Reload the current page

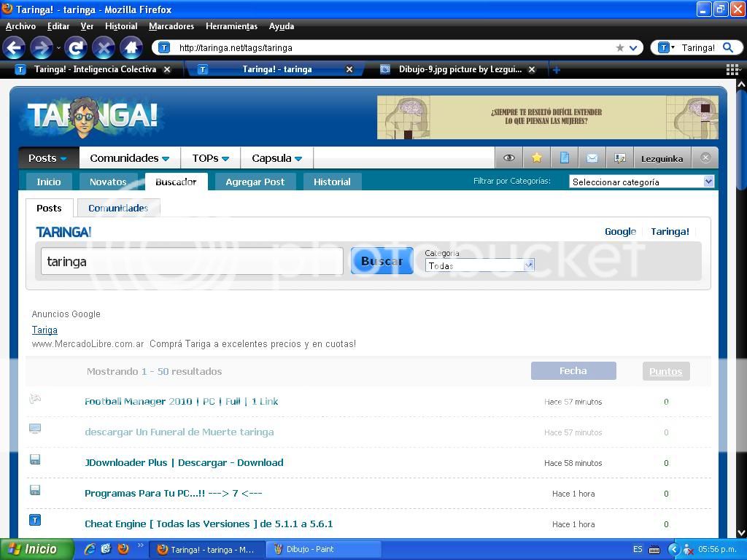(x=75, y=47)
